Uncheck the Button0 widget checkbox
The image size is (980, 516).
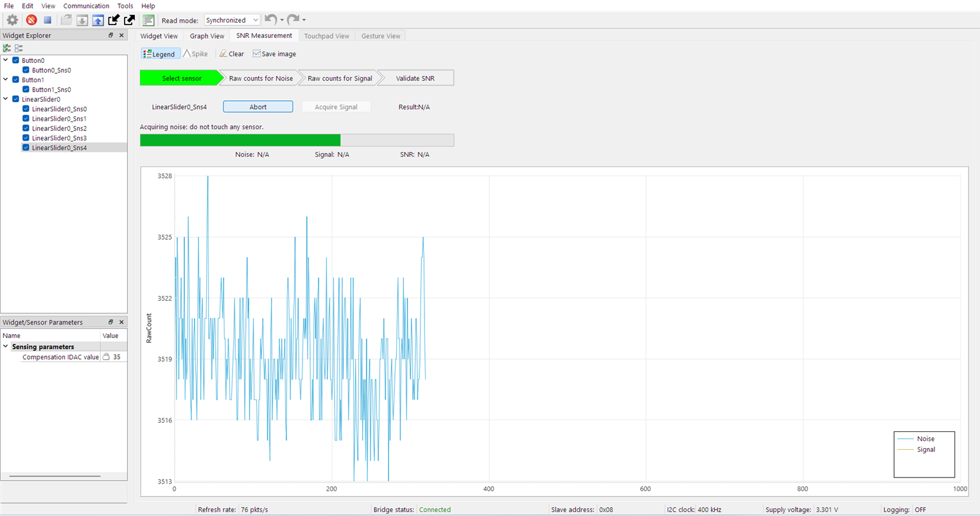(16, 60)
